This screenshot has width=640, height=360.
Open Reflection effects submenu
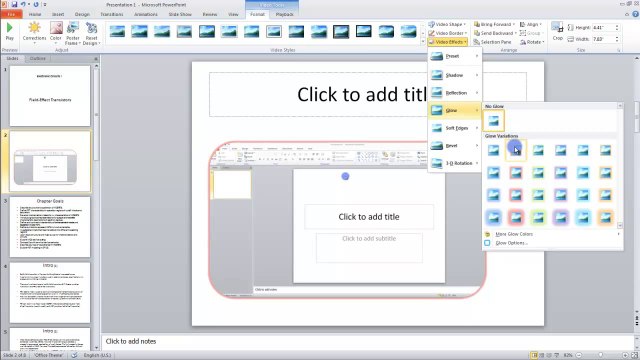(455, 93)
